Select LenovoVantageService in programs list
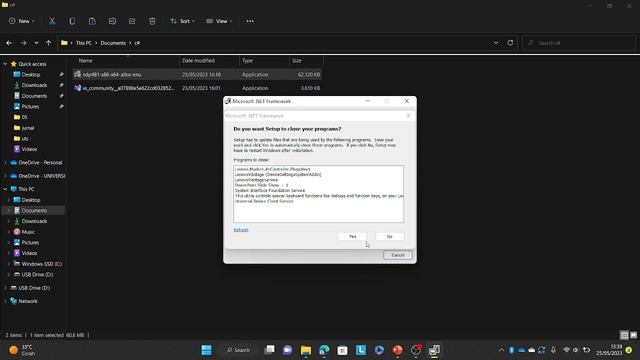 click(256, 180)
